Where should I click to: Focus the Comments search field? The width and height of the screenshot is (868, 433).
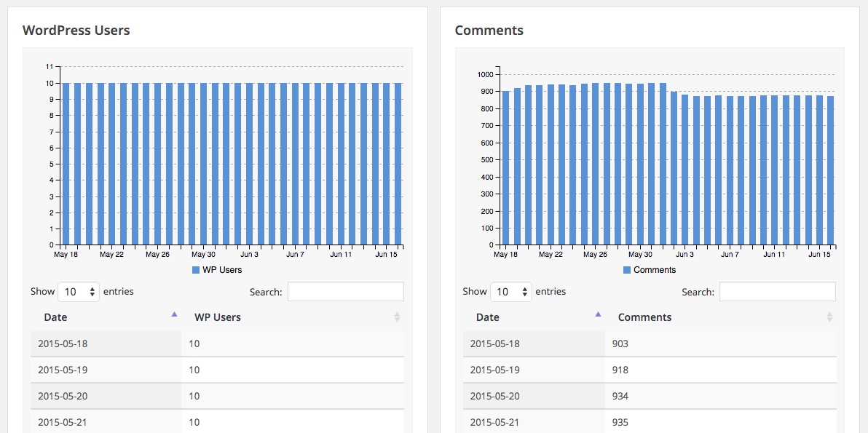click(x=777, y=291)
